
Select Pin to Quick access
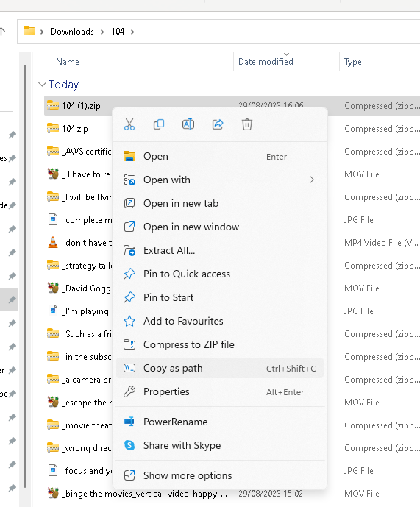point(220,274)
